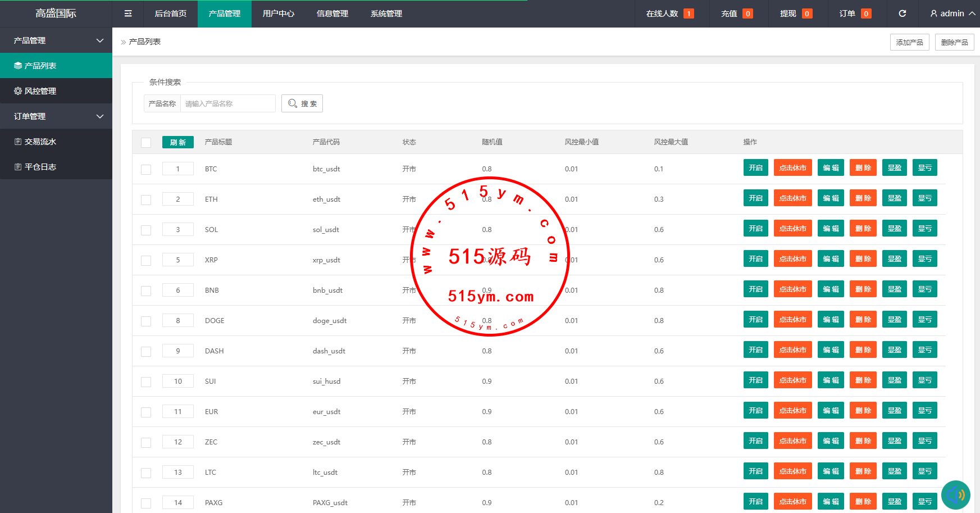Screen dimensions: 980x513
Task: Open 交易流水 sidebar item
Action: click(x=40, y=142)
